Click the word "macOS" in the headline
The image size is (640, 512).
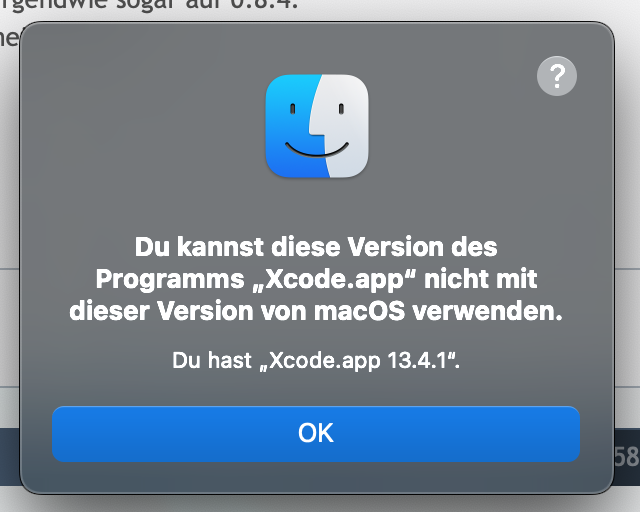(359, 311)
